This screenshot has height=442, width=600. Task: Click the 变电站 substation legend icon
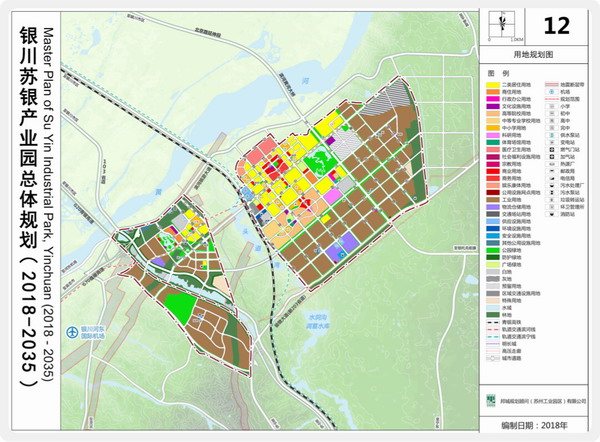click(x=550, y=142)
